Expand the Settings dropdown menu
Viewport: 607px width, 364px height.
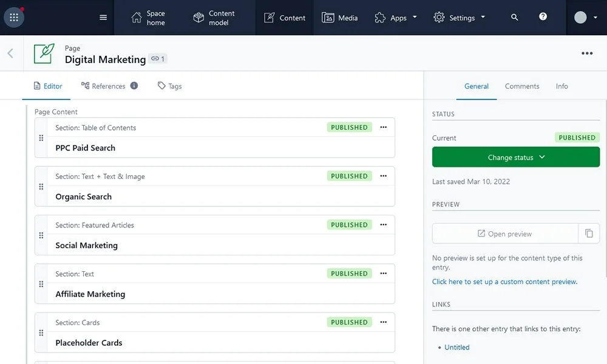(459, 18)
